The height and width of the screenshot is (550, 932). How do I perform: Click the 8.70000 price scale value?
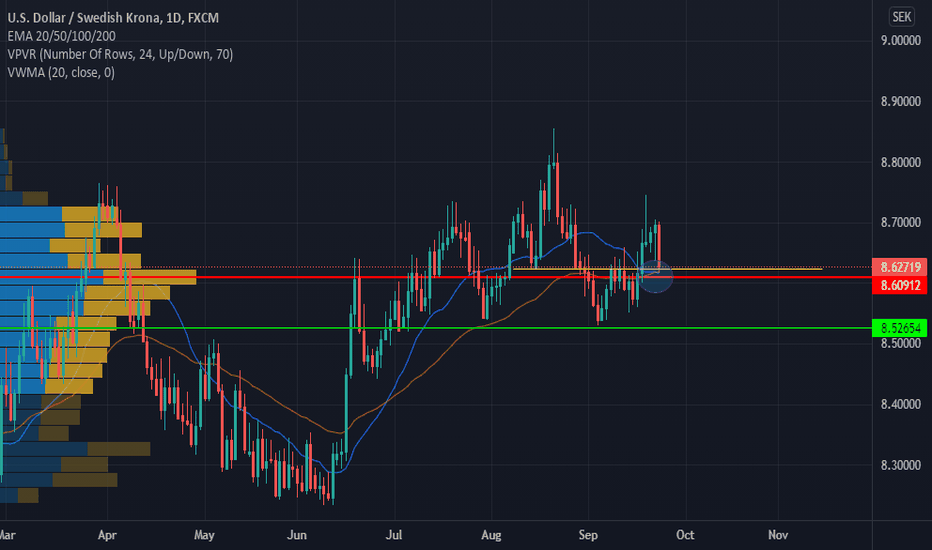coord(900,222)
